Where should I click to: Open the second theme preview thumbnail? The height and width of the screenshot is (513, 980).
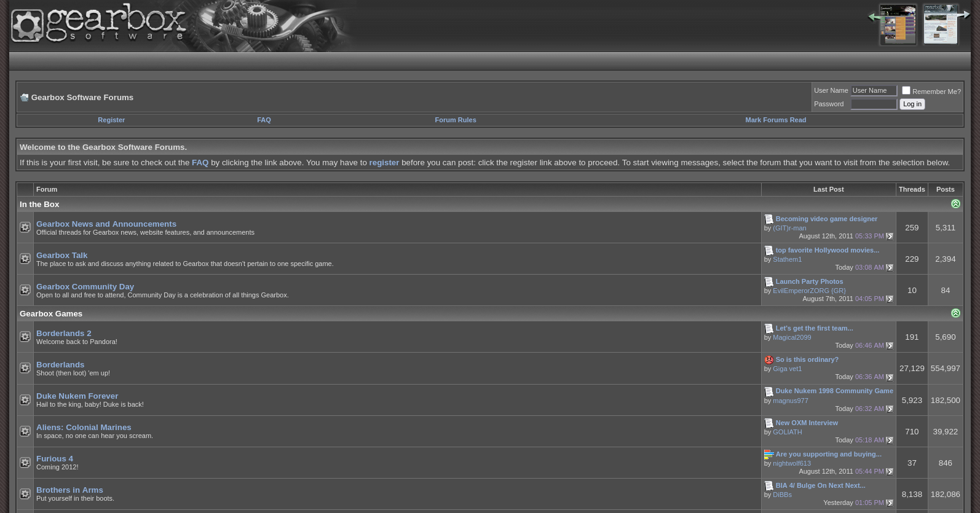tap(940, 25)
